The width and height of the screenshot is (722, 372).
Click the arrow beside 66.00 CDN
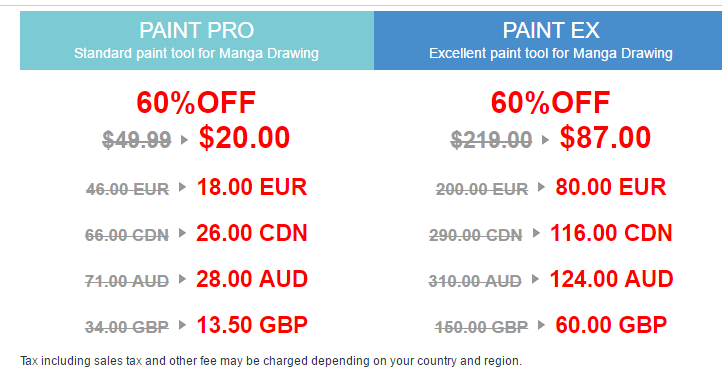(182, 233)
